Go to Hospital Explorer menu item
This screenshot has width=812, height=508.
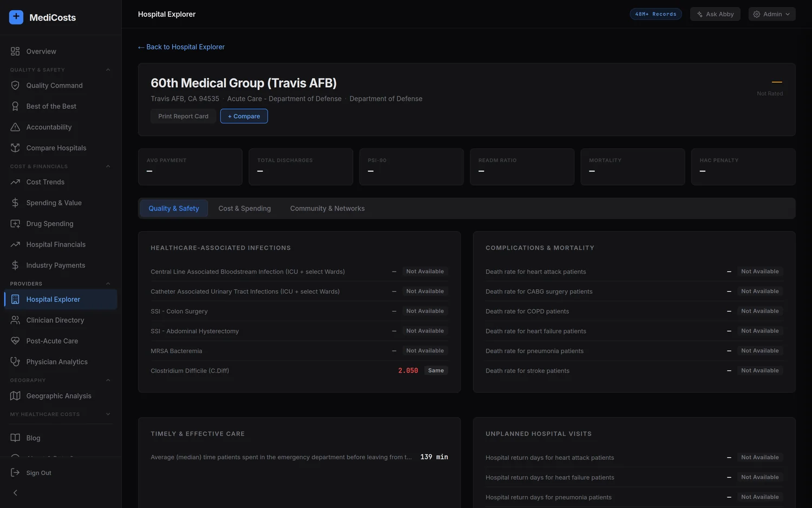(x=61, y=299)
